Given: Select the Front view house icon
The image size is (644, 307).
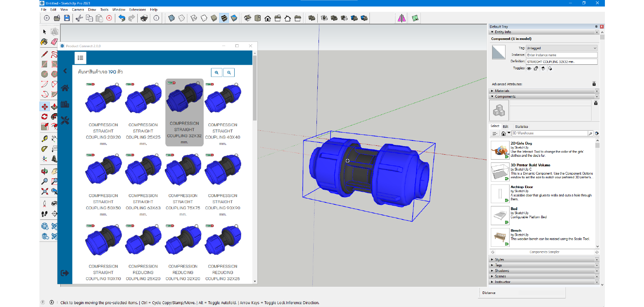Looking at the screenshot, I should click(268, 18).
